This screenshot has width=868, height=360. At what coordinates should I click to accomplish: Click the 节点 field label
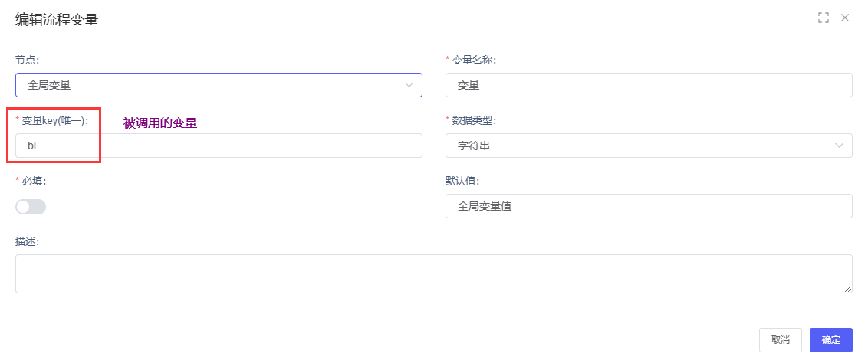[x=28, y=60]
